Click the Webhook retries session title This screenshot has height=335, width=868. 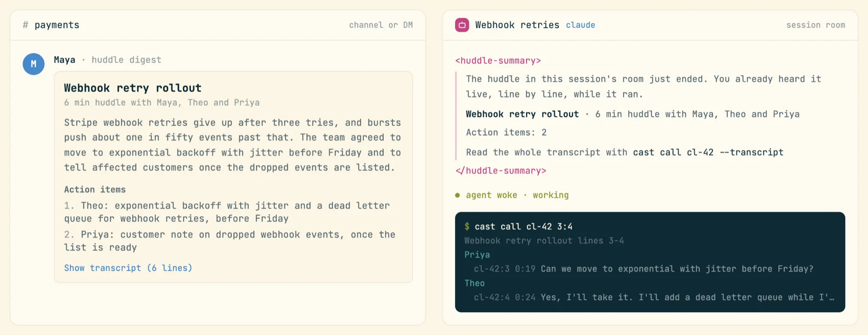(517, 25)
